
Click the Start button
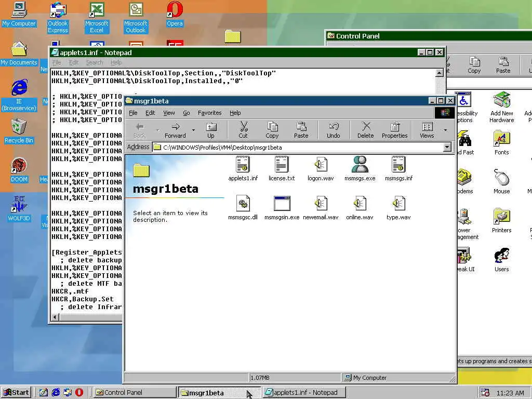pos(16,393)
